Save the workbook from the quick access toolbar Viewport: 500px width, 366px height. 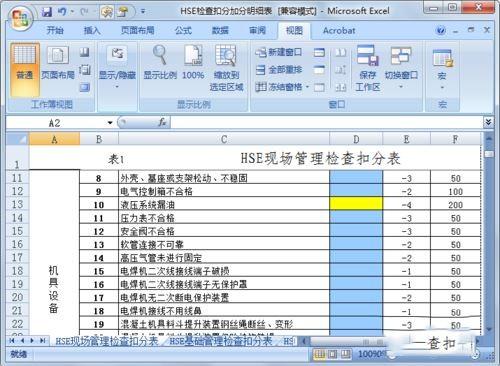coord(47,12)
